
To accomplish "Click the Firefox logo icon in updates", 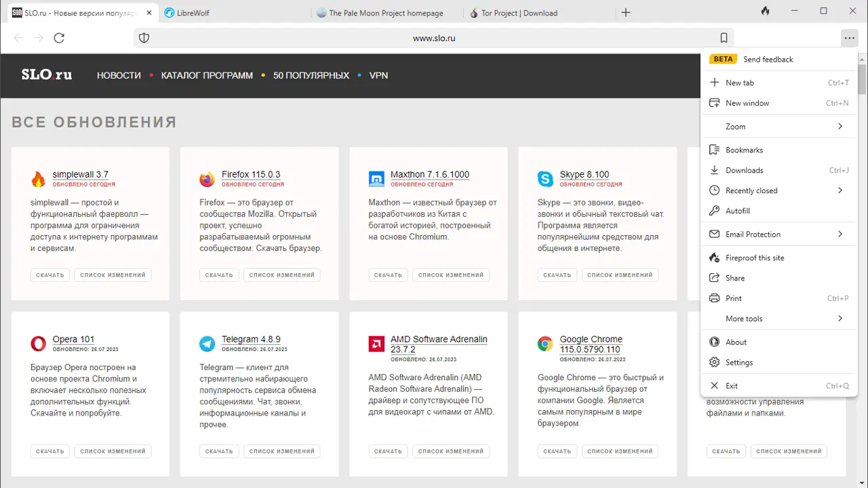I will [207, 179].
